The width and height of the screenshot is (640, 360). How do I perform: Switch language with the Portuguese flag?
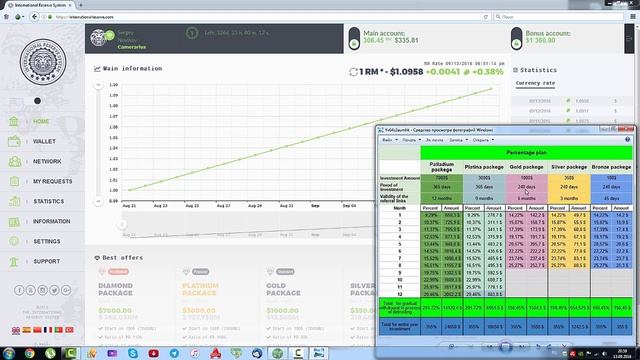(58, 330)
